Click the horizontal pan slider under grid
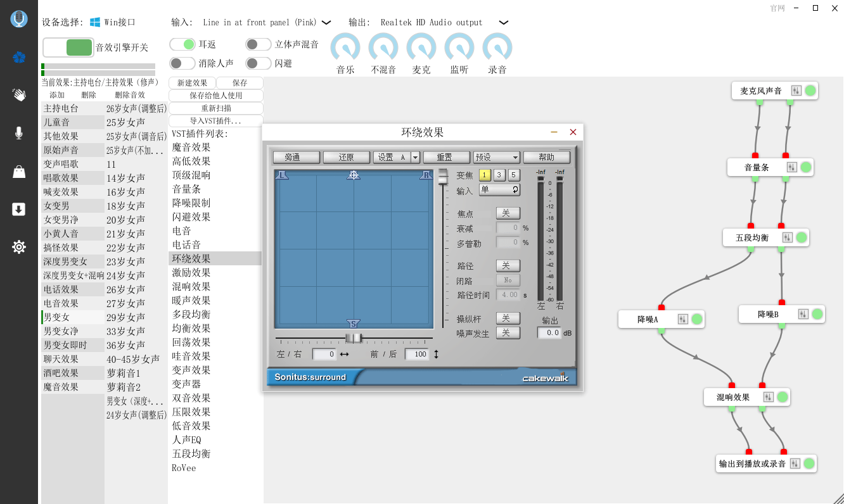 (x=355, y=338)
